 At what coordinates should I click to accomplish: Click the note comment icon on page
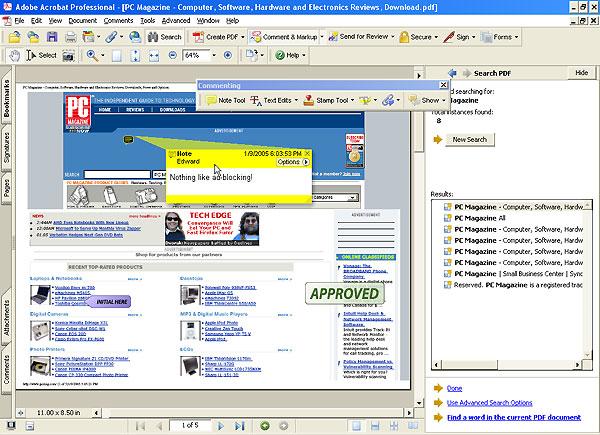pyautogui.click(x=128, y=139)
